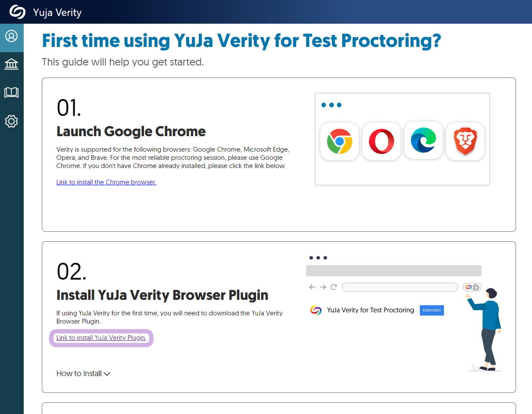Click the chevron next to How to Install

(x=107, y=374)
